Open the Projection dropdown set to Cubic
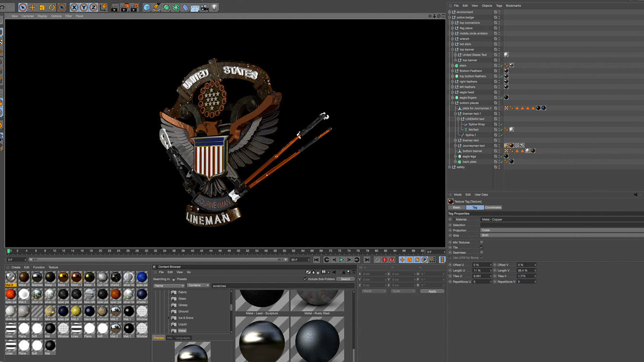Screen dimensions: 644x362 pyautogui.click(x=562, y=230)
